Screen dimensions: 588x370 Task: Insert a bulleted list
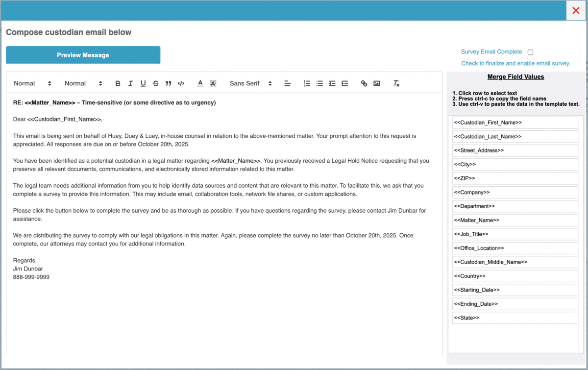pyautogui.click(x=319, y=83)
